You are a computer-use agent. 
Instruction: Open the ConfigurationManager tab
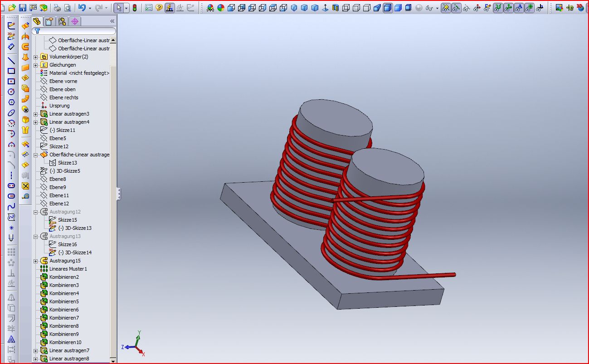(x=62, y=21)
